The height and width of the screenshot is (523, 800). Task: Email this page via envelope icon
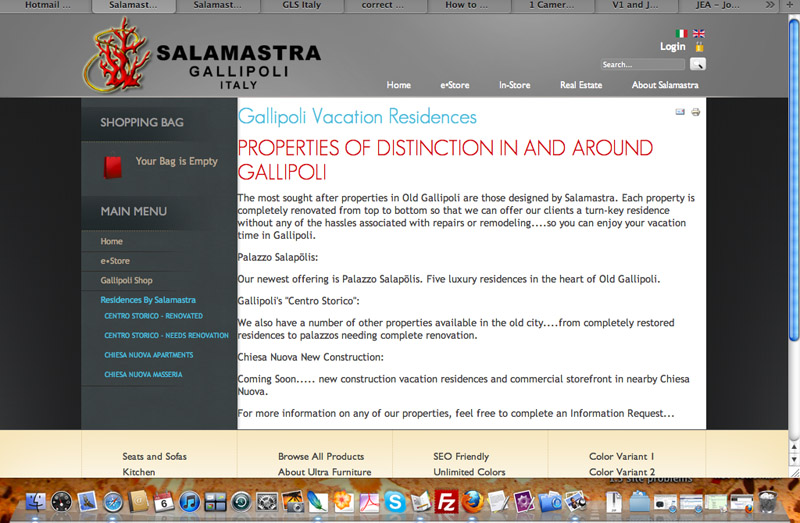pos(680,112)
